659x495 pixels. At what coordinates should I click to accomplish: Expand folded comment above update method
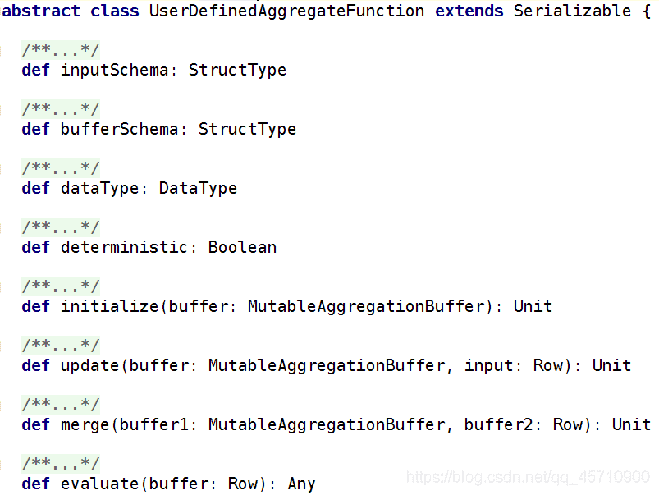pyautogui.click(x=61, y=346)
